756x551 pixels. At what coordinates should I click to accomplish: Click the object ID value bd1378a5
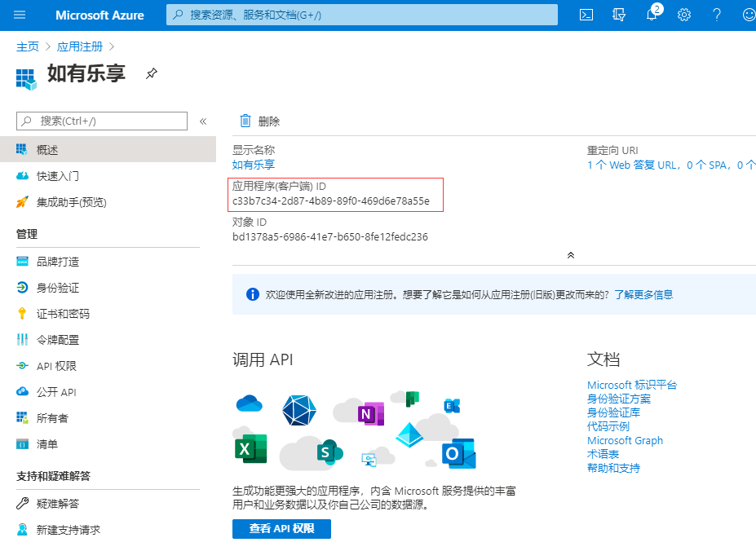[x=329, y=236]
